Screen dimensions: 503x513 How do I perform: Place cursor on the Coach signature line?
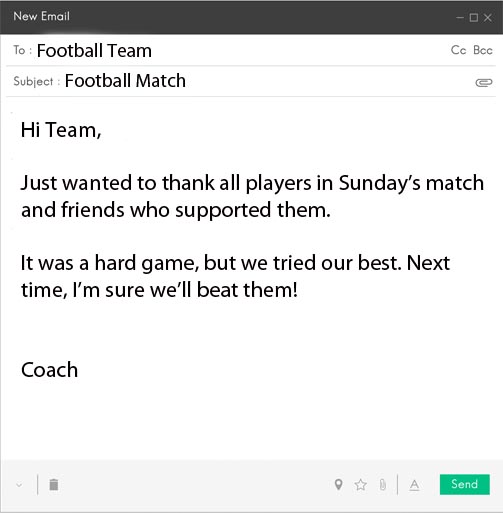[x=49, y=370]
